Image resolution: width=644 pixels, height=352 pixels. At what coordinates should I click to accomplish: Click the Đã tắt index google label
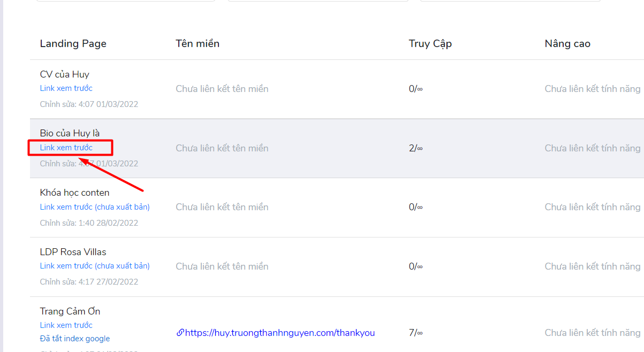pos(75,339)
